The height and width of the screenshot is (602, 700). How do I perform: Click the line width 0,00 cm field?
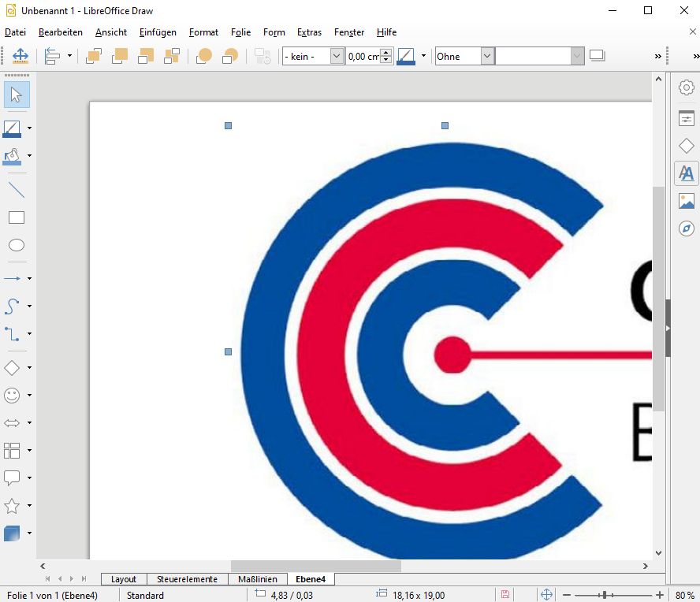pos(363,56)
